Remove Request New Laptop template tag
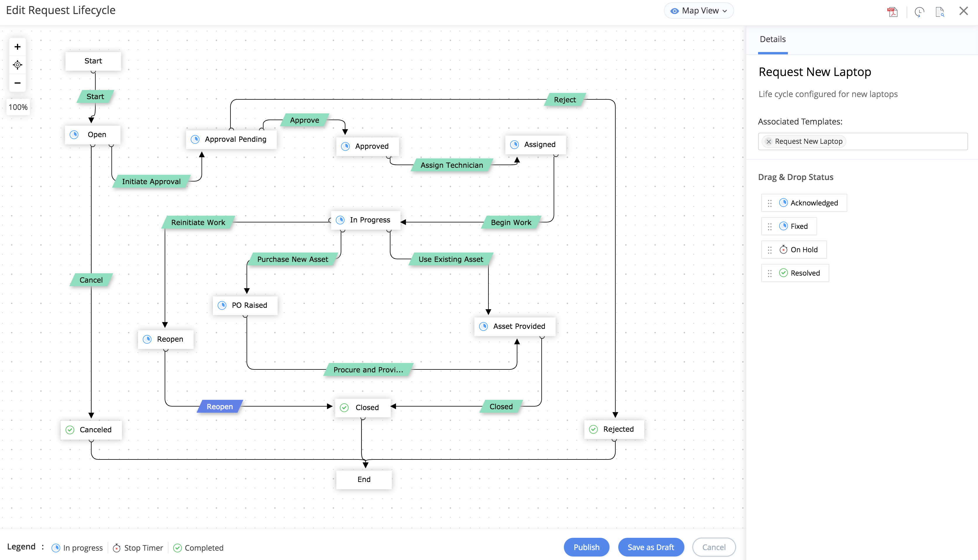This screenshot has width=978, height=560. (768, 141)
